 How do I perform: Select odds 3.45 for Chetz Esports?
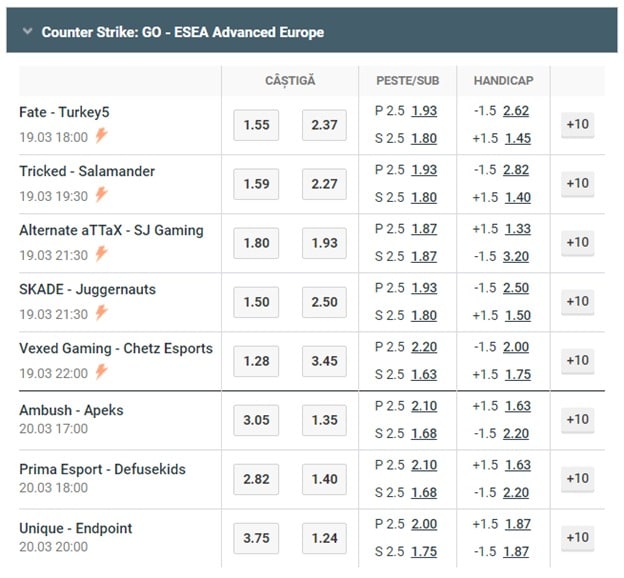coord(324,361)
